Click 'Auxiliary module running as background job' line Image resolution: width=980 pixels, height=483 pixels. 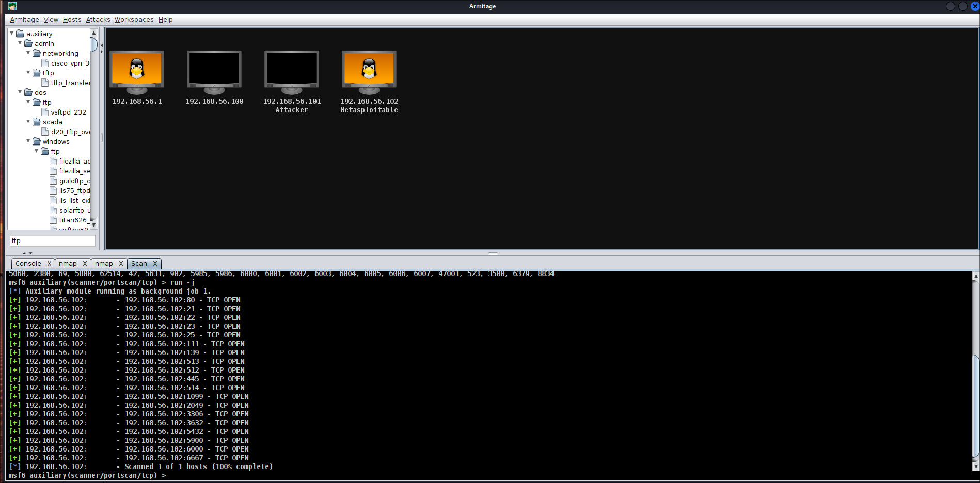[x=110, y=292]
